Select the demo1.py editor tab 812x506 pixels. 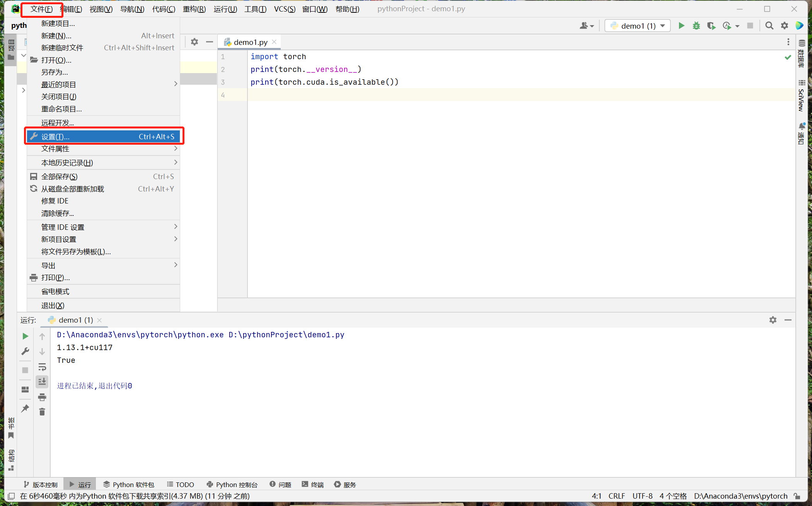[x=249, y=42]
